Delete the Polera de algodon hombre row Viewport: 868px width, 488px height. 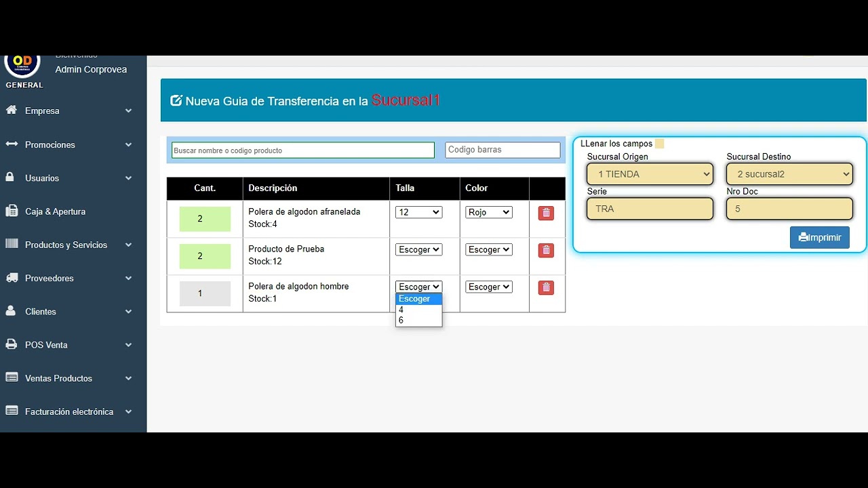(546, 287)
